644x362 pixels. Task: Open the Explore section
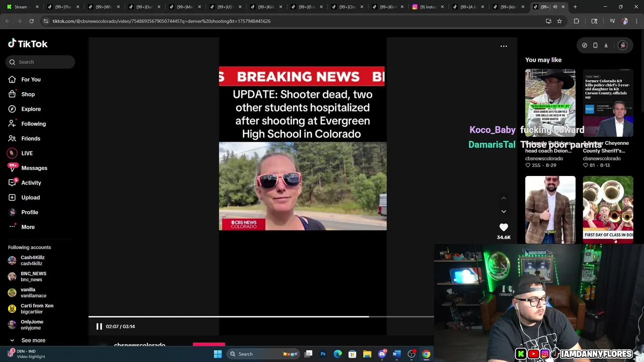31,109
